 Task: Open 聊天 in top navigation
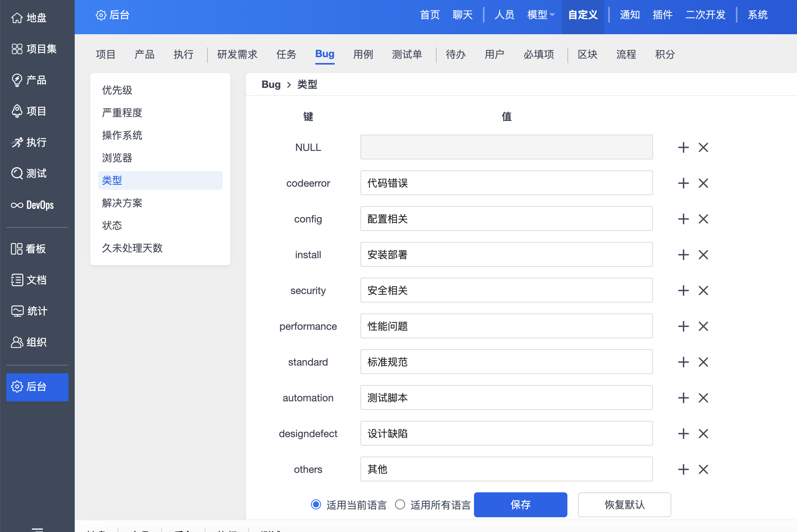click(463, 15)
